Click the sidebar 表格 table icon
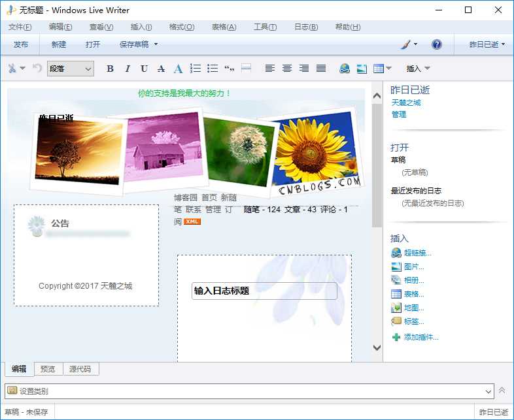 [x=396, y=294]
